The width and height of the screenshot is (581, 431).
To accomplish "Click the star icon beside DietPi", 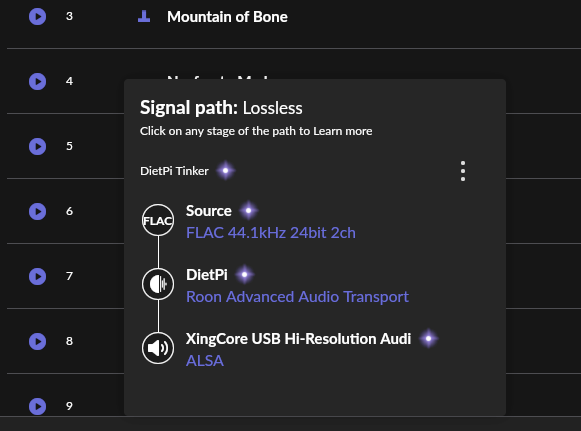I will (244, 275).
